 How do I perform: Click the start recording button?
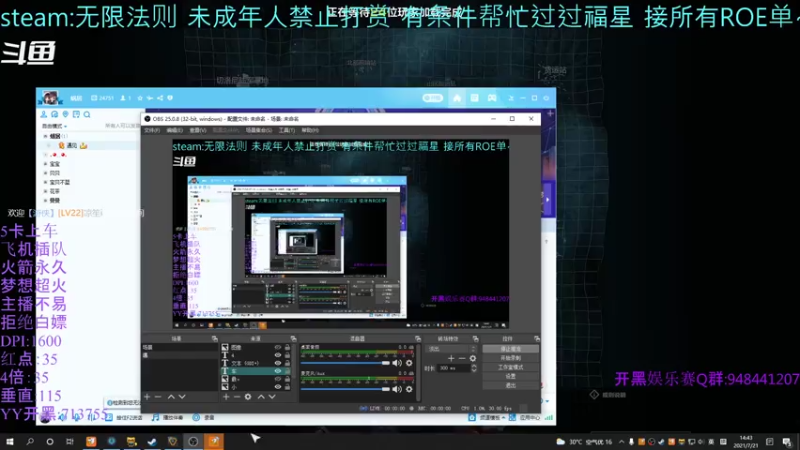(x=510, y=358)
